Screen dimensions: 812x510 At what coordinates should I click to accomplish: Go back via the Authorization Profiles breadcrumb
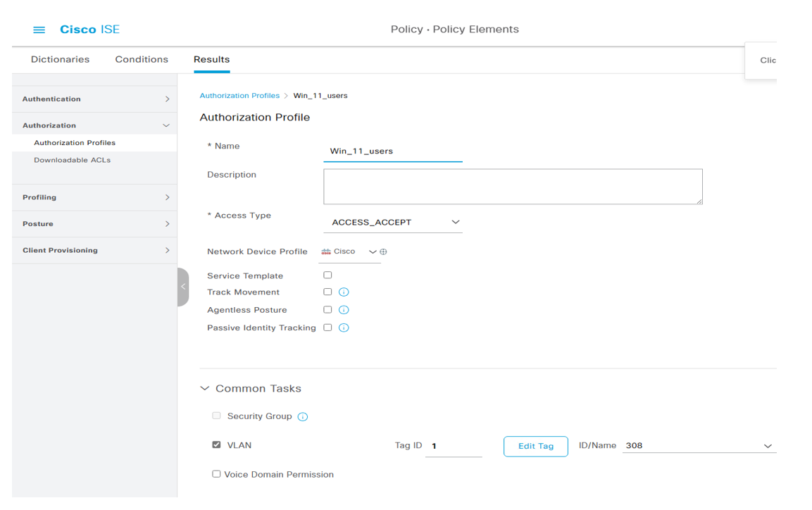click(242, 95)
